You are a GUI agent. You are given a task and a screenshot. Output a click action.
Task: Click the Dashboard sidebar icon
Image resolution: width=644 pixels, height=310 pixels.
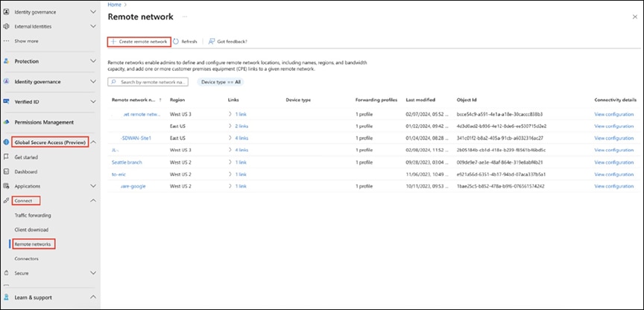tap(6, 171)
